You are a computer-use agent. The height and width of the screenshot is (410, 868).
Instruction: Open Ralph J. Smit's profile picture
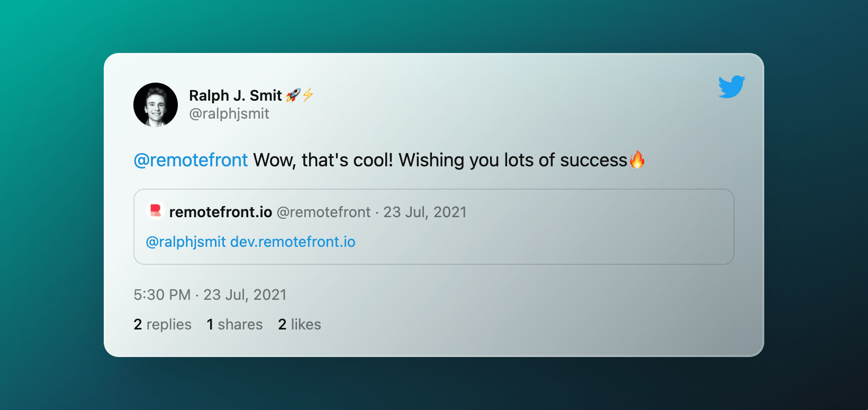pyautogui.click(x=156, y=104)
